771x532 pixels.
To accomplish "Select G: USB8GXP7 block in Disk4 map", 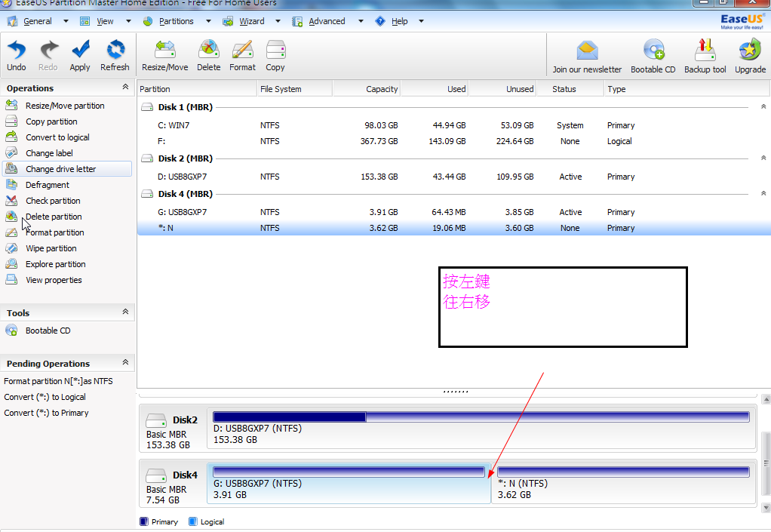I will (349, 483).
